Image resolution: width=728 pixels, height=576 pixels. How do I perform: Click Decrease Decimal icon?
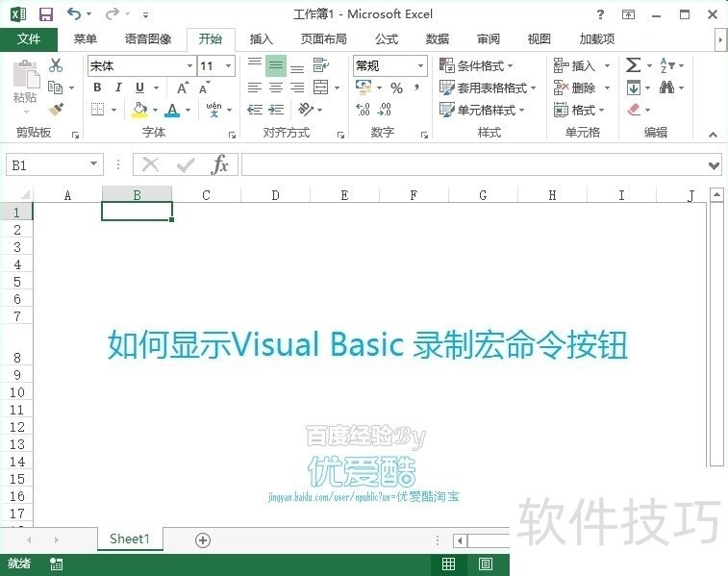click(385, 110)
